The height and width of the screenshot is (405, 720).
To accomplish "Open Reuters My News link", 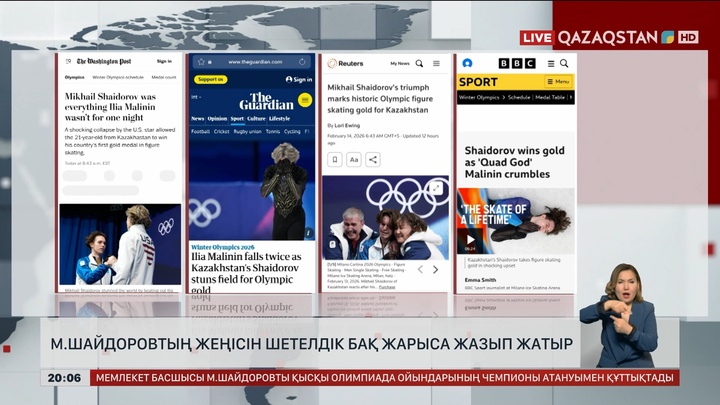I will pos(399,63).
